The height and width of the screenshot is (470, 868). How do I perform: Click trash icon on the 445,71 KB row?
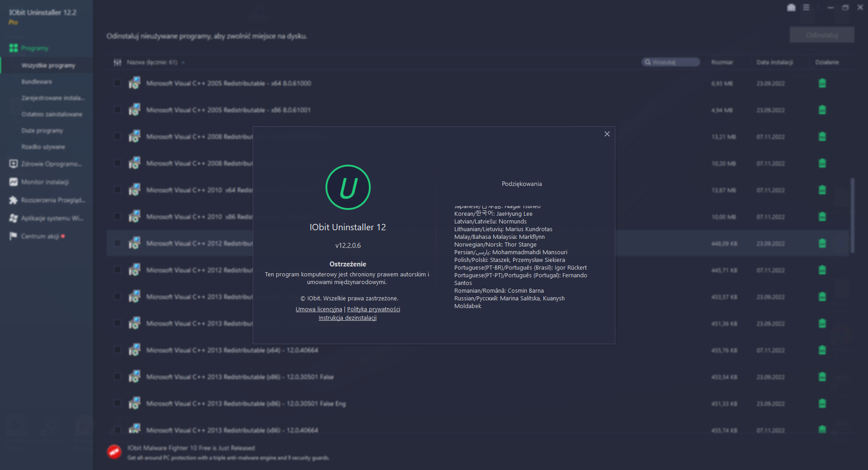coord(822,270)
